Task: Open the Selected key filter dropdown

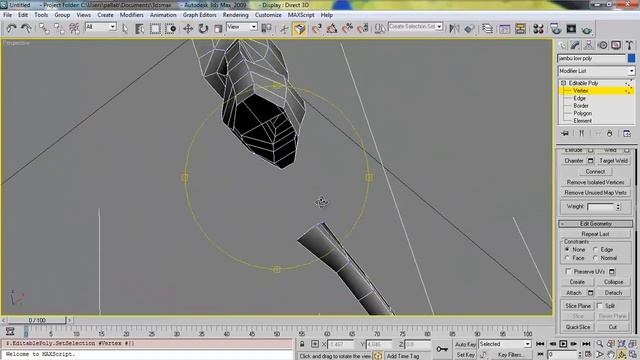Action: point(504,344)
